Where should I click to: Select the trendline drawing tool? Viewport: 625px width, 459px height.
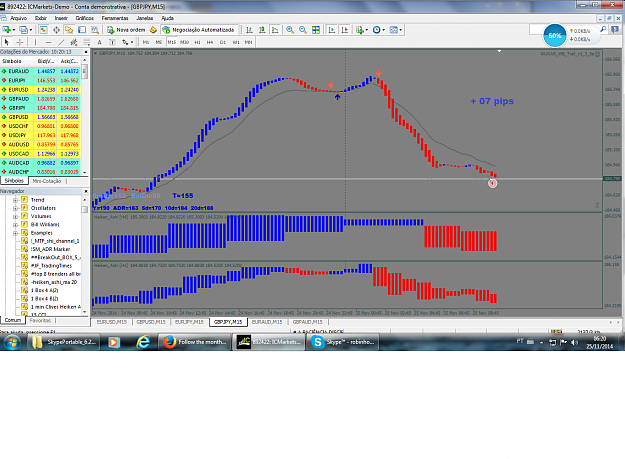[x=61, y=42]
